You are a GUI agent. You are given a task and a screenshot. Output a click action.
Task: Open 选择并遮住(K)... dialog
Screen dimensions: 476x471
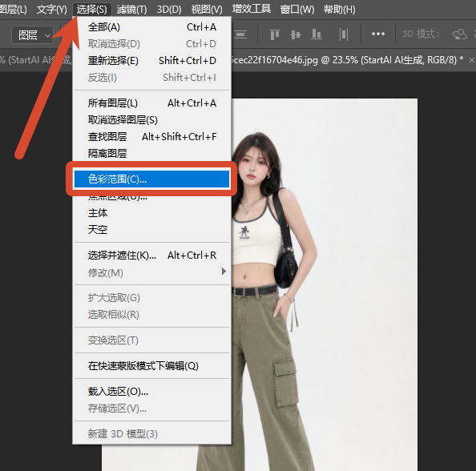point(151,256)
